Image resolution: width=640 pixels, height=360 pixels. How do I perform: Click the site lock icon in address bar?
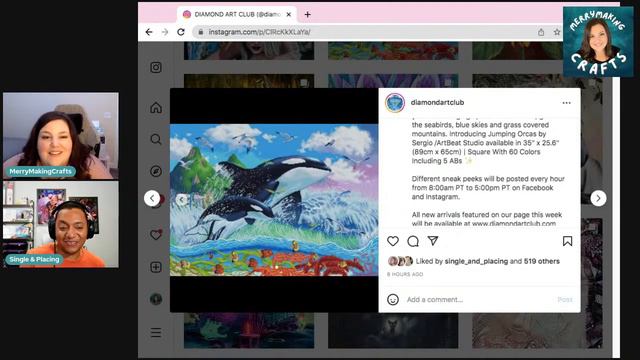200,32
